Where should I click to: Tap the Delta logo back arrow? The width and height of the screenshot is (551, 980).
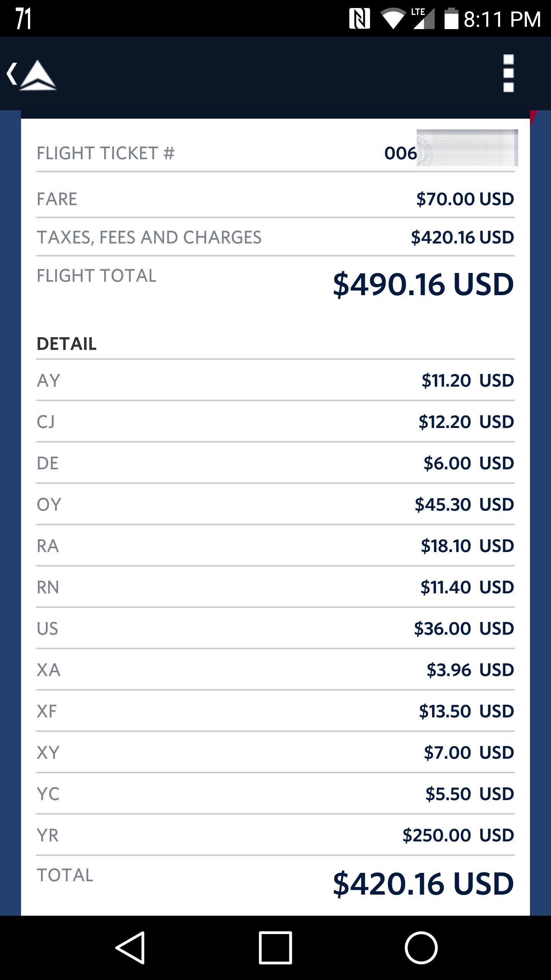click(x=31, y=74)
